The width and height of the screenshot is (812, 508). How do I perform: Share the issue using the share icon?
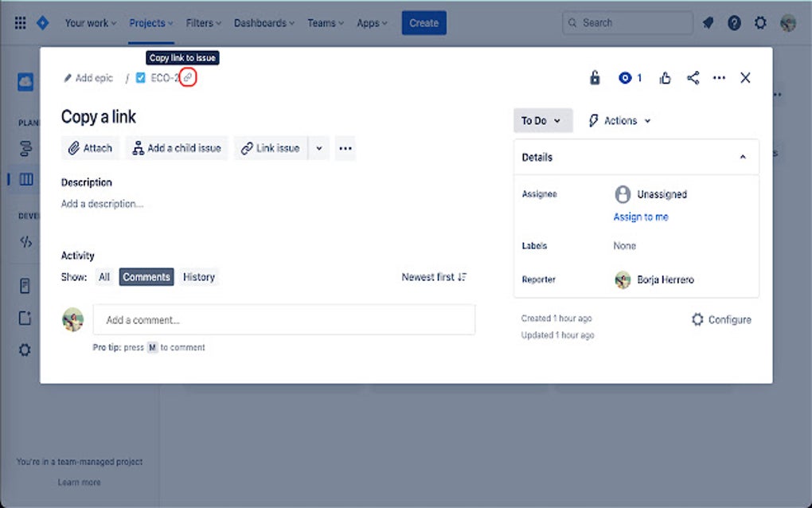click(x=693, y=77)
